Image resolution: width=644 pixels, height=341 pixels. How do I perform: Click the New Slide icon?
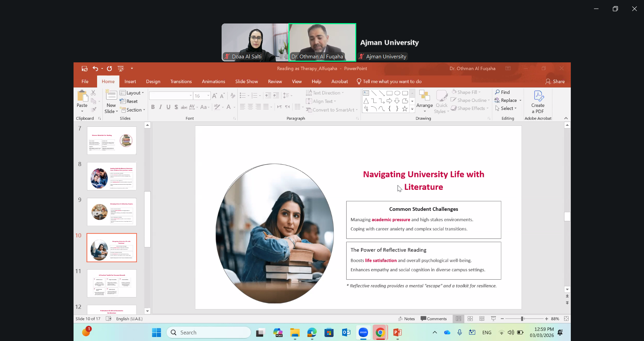tap(111, 96)
